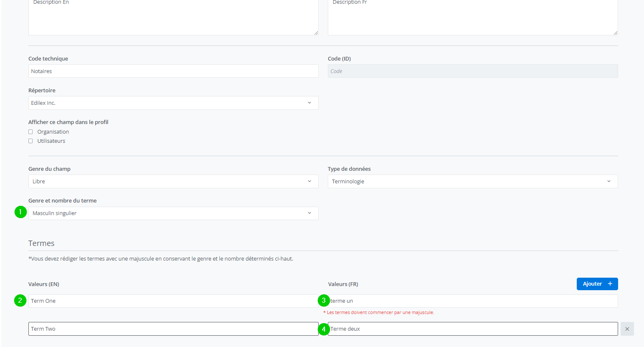
Task: Click the Term One English value field
Action: [x=173, y=301]
